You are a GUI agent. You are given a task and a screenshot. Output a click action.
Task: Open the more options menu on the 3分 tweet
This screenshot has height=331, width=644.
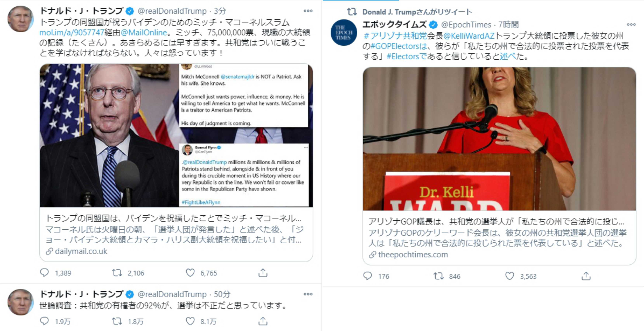(308, 11)
